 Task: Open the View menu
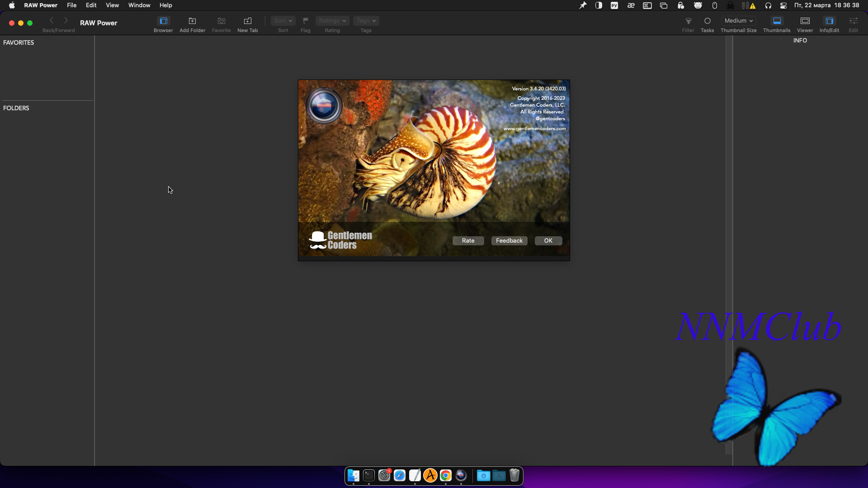point(112,5)
